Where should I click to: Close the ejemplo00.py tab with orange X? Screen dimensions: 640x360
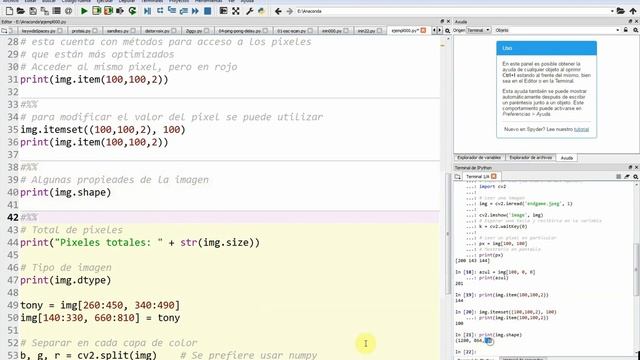pyautogui.click(x=423, y=30)
